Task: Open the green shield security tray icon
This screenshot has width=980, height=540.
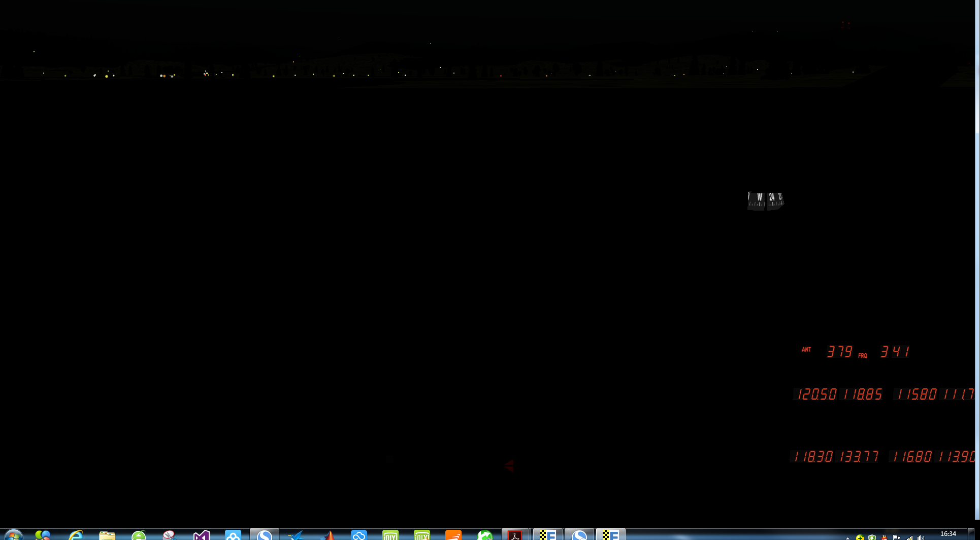Action: point(872,537)
